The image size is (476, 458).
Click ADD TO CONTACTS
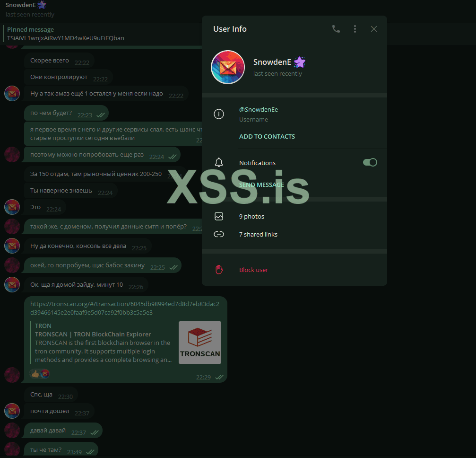(267, 136)
